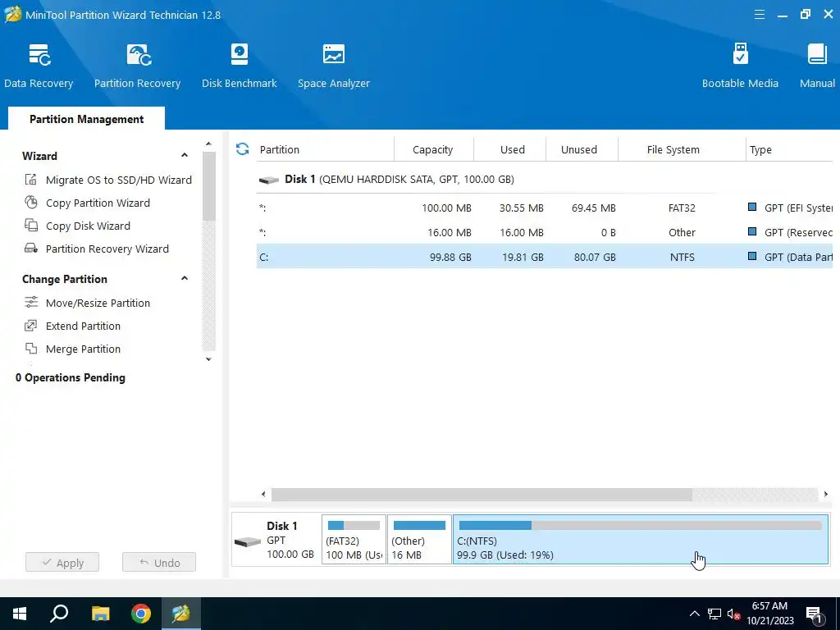The width and height of the screenshot is (840, 630).
Task: Open File Explorer from the taskbar
Action: click(x=100, y=614)
